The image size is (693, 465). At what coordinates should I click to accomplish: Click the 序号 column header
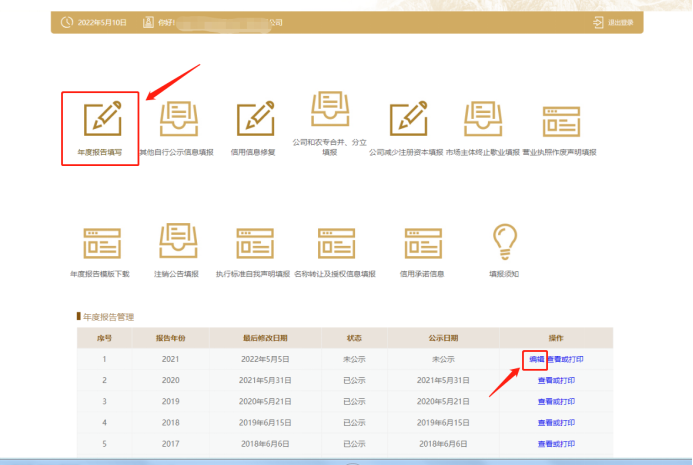point(104,338)
